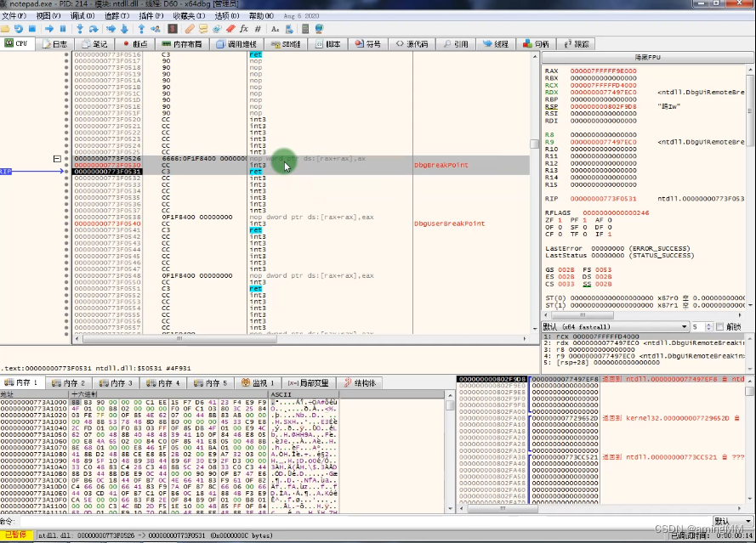Click the Step Into toolbar icon
Screen dimensions: 756x543
[x=80, y=29]
